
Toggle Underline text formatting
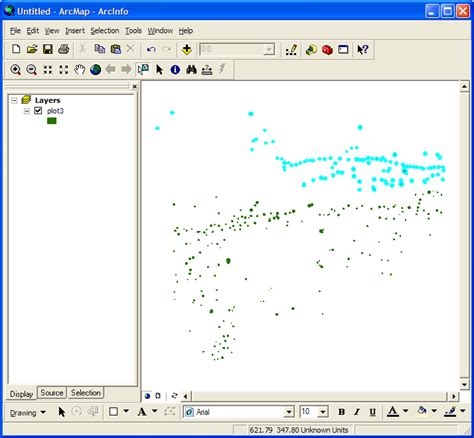(372, 412)
